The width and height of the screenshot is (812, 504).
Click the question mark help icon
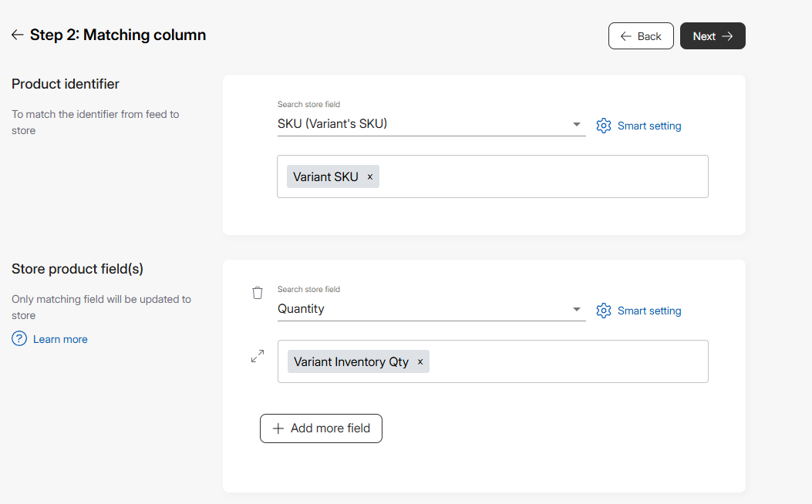(x=19, y=339)
